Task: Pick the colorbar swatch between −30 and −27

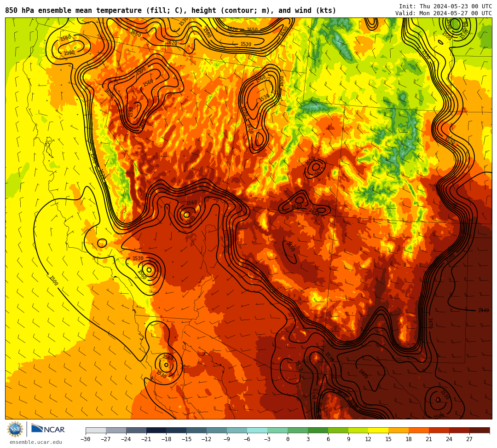Action: pyautogui.click(x=96, y=430)
